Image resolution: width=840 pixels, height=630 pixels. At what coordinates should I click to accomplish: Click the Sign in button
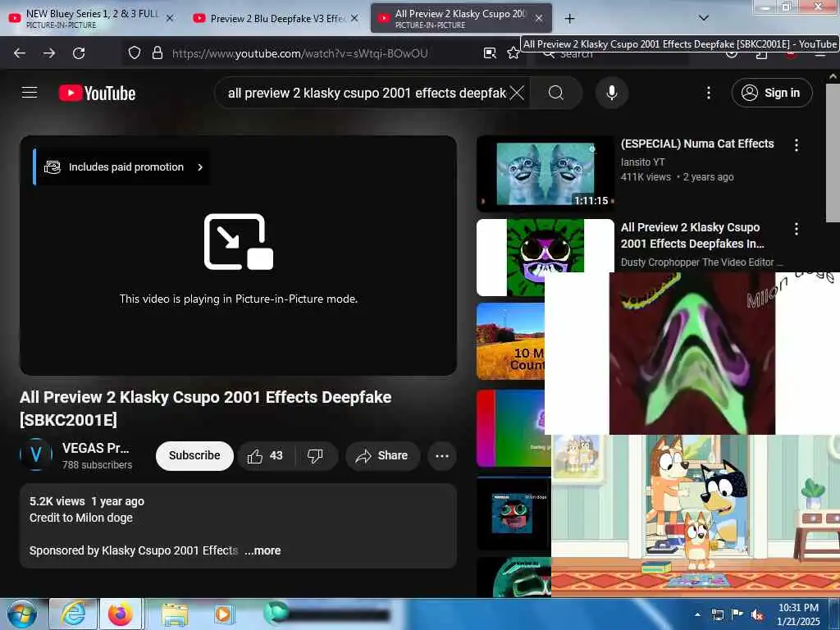[771, 93]
